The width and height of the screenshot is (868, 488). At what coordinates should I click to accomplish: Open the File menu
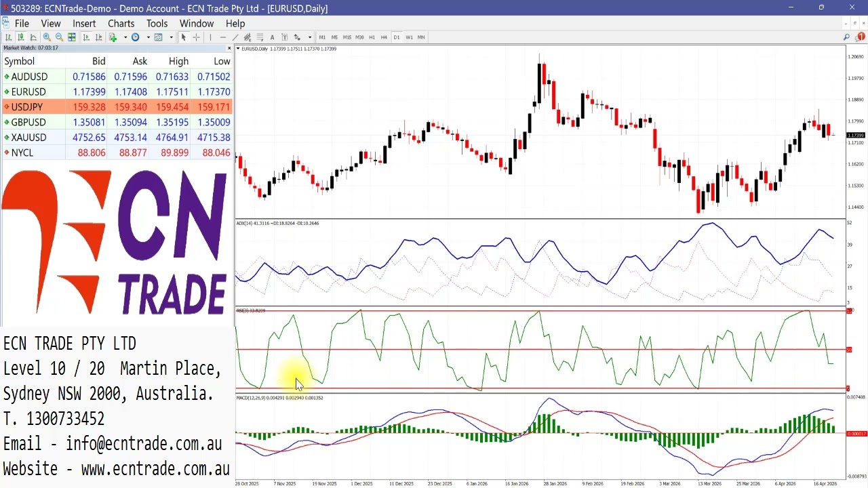22,23
